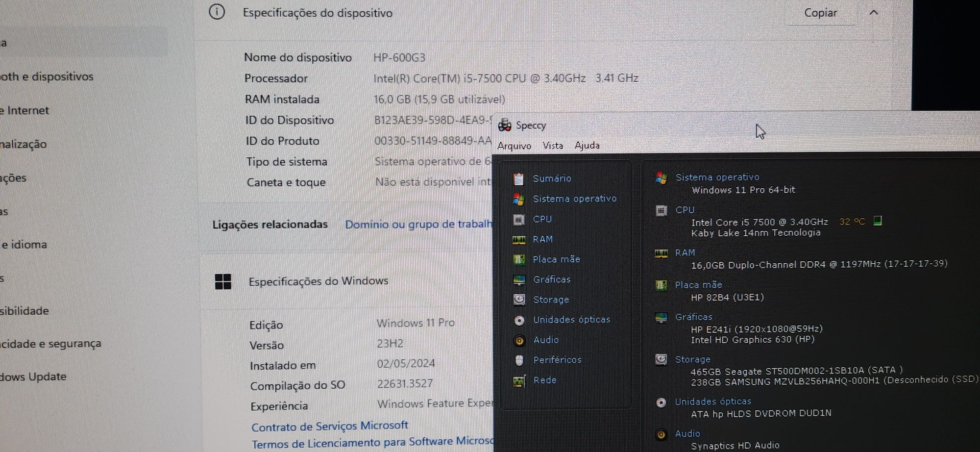Viewport: 980px width, 452px height.
Task: Open Domínio ou grupo de trabalho link
Action: (419, 225)
